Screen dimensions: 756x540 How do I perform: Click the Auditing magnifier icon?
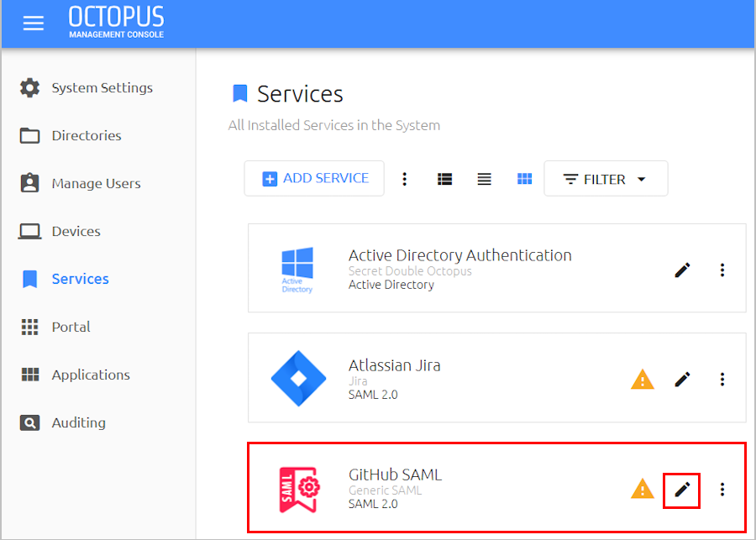point(30,422)
